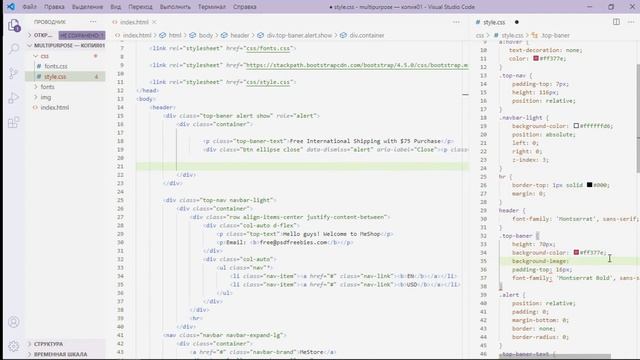The image size is (640, 360).
Task: Click the header breadcrumb segment
Action: (x=240, y=36)
